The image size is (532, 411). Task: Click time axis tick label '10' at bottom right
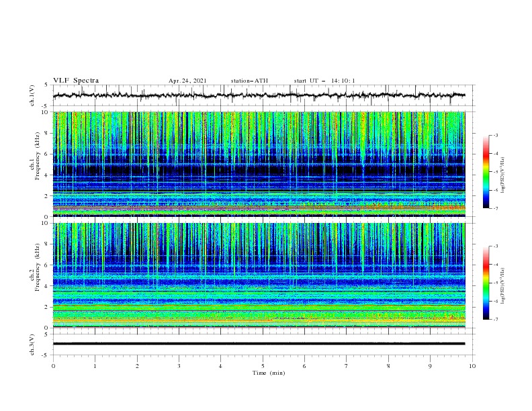tap(472, 366)
